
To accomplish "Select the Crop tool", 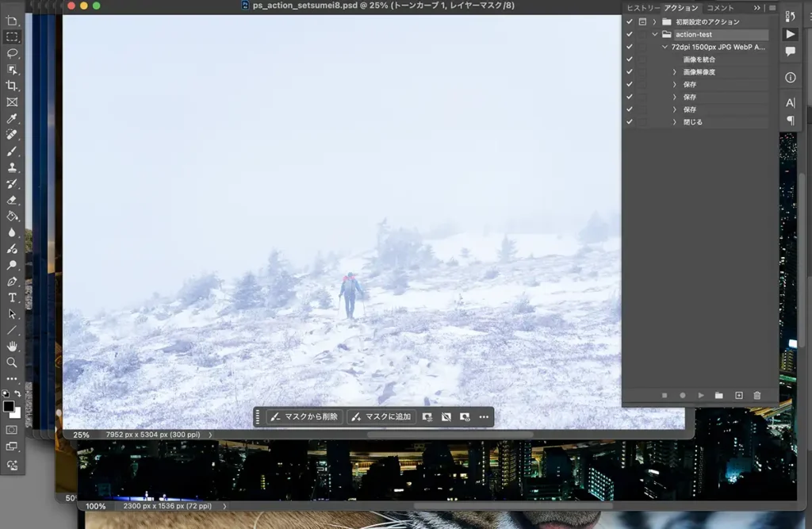I will [12, 86].
